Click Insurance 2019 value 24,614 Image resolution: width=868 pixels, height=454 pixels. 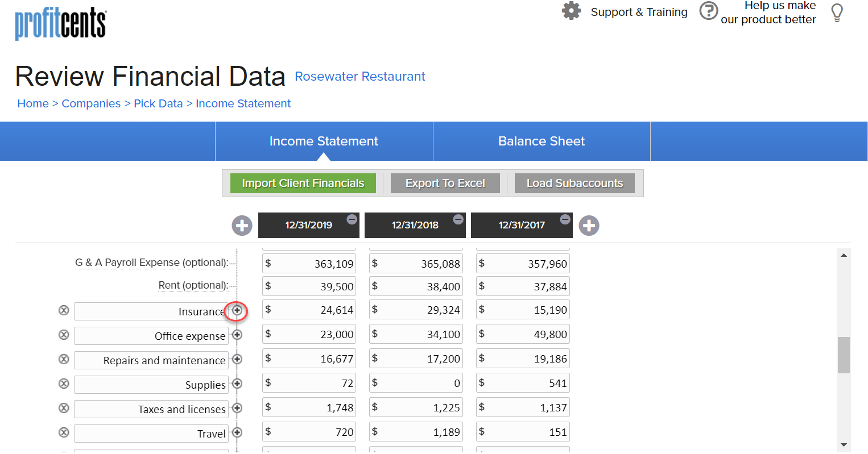[309, 310]
